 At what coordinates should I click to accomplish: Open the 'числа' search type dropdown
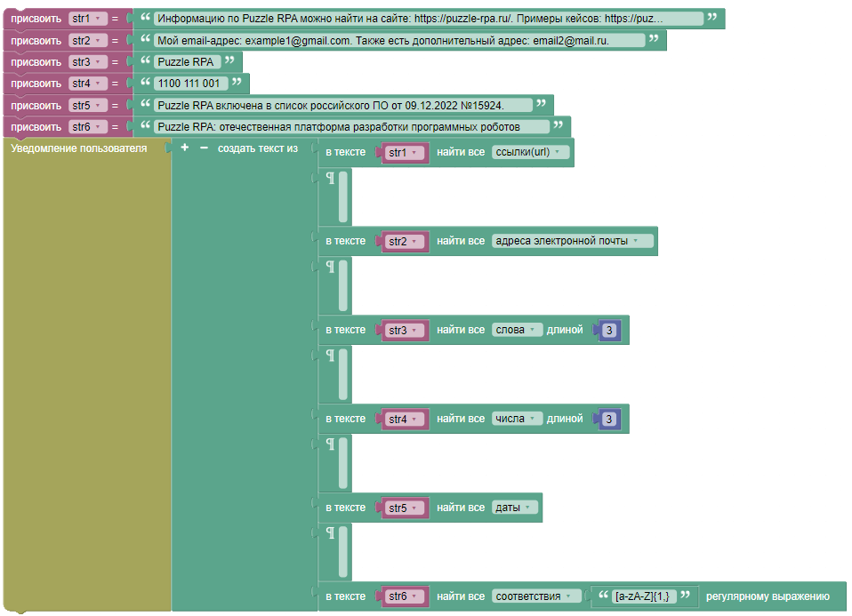pos(517,419)
